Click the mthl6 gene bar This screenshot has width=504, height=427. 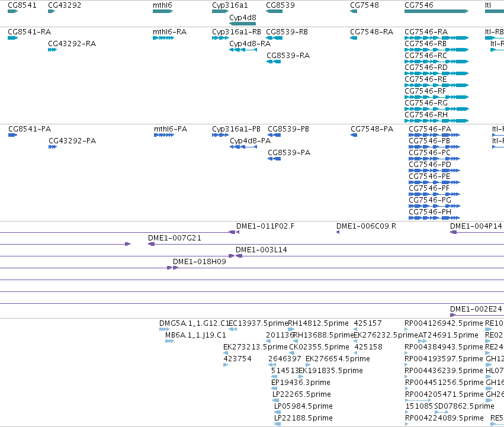[x=163, y=11]
